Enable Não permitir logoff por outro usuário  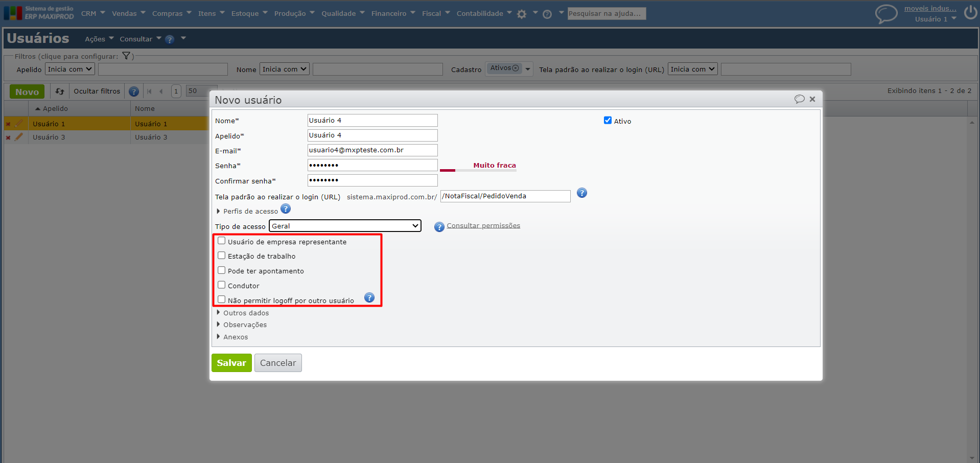point(222,299)
